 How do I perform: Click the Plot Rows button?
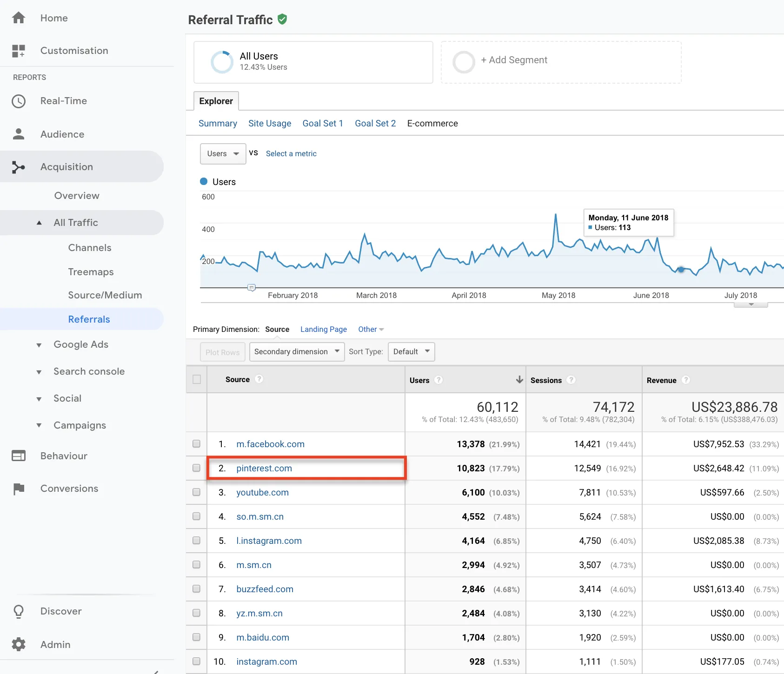[223, 352]
